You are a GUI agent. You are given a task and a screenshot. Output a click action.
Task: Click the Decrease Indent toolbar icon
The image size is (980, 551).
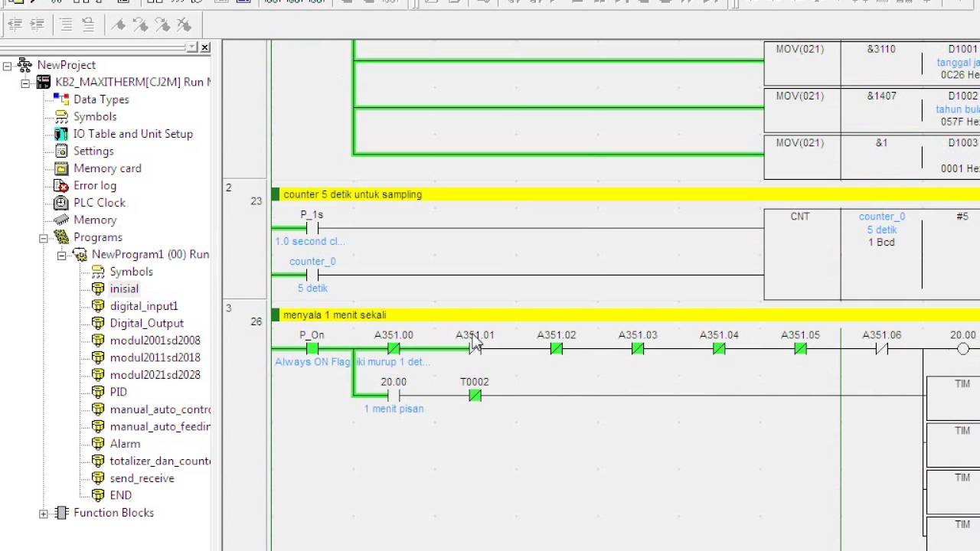point(14,24)
